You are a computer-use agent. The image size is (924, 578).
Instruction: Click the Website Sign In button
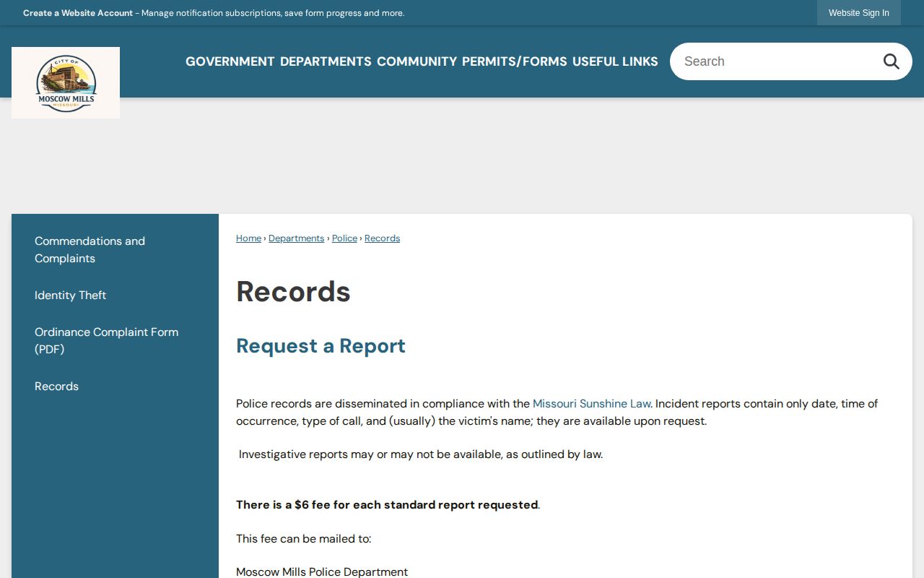tap(859, 13)
